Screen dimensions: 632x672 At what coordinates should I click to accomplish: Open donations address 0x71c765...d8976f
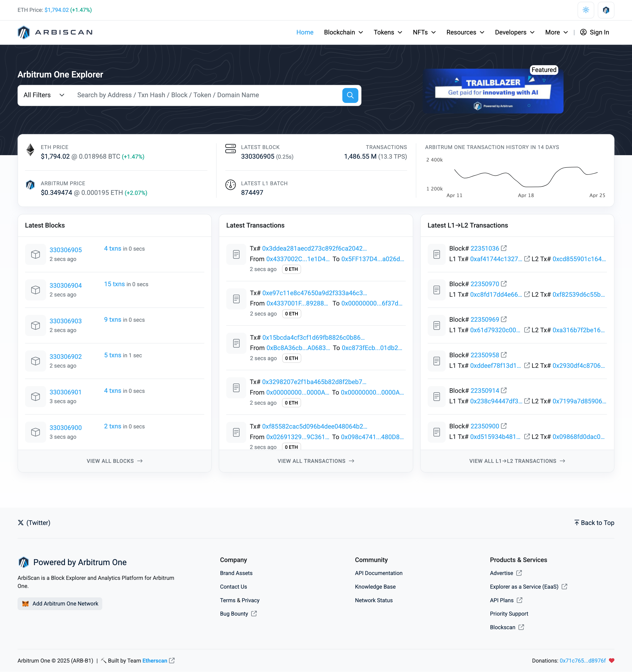pyautogui.click(x=583, y=661)
